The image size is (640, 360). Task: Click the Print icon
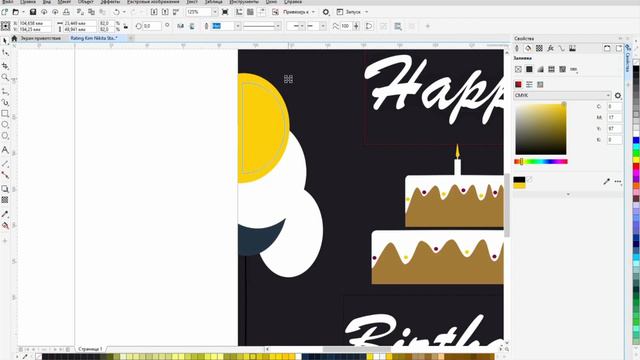66,12
